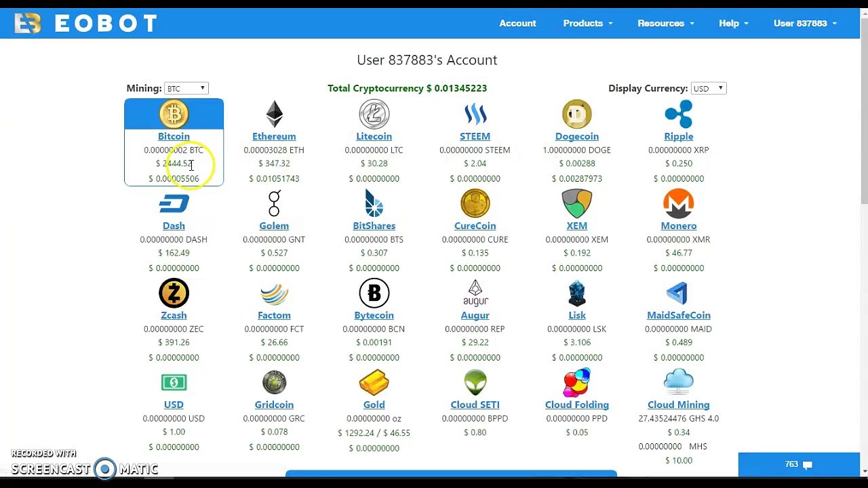Click the Zcash coin icon

point(174,293)
